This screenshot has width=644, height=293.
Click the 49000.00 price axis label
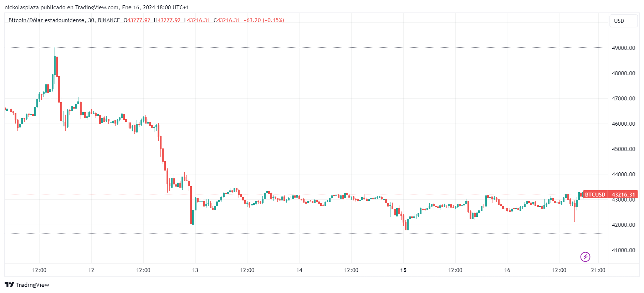tap(623, 48)
